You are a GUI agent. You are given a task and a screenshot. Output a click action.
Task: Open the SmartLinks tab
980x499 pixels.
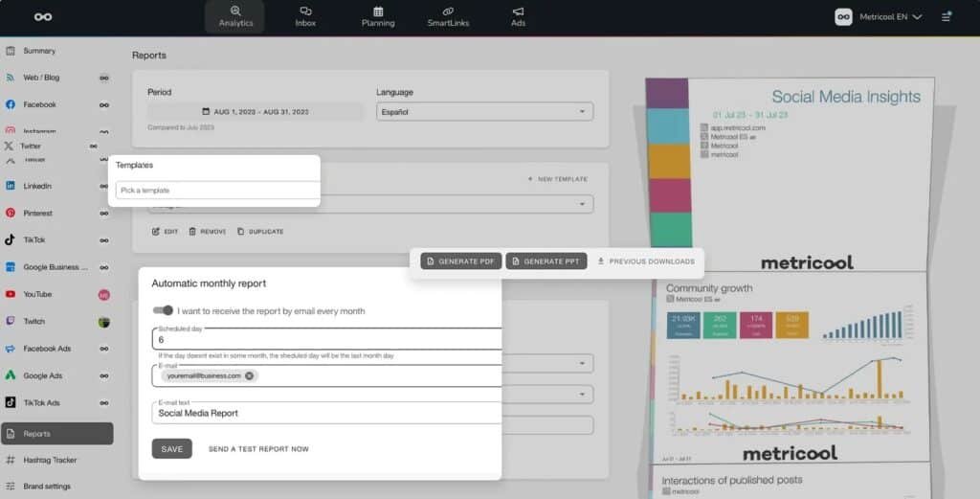[x=448, y=16]
